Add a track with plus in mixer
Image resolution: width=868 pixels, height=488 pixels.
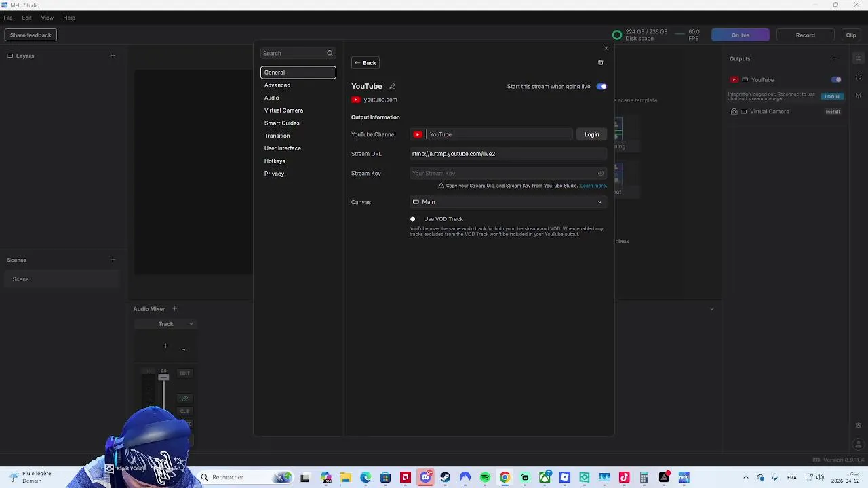tap(165, 346)
